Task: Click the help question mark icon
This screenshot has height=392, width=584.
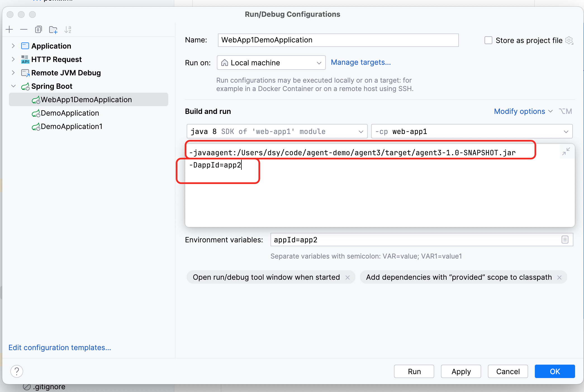Action: point(17,371)
